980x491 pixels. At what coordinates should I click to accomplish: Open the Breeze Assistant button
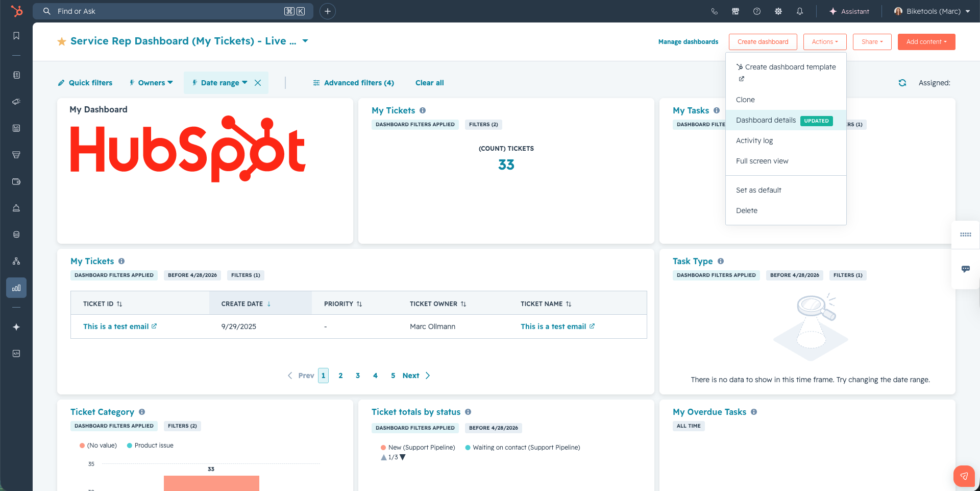pyautogui.click(x=849, y=11)
